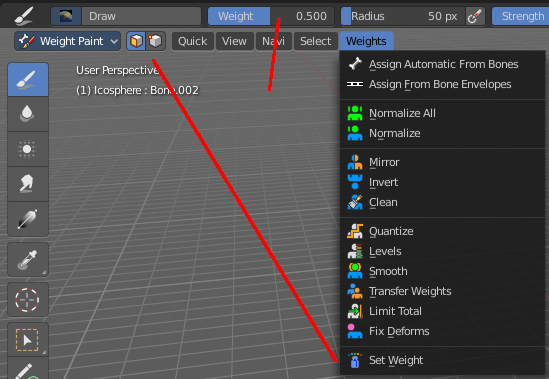Open the Draw brush thumbnail preview

click(66, 16)
